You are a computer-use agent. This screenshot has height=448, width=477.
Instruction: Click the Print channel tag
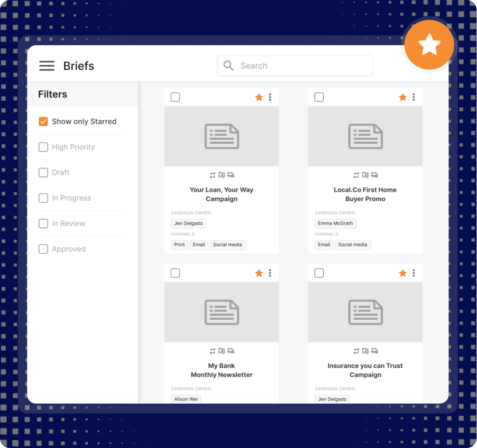tap(179, 245)
